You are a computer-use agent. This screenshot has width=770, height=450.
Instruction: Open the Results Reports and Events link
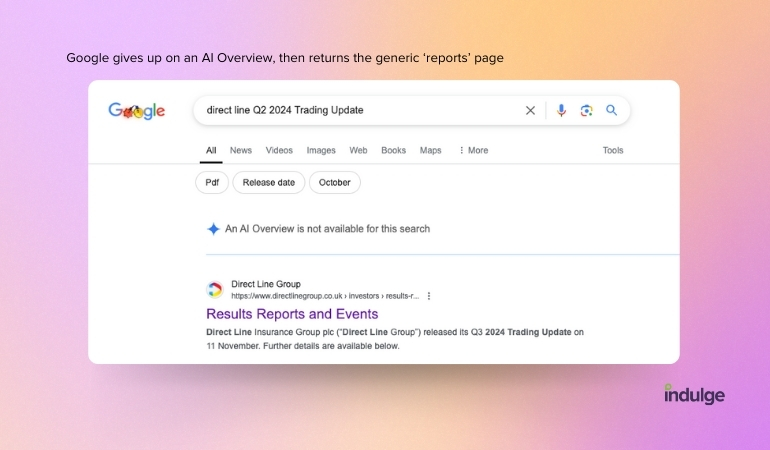pos(292,314)
